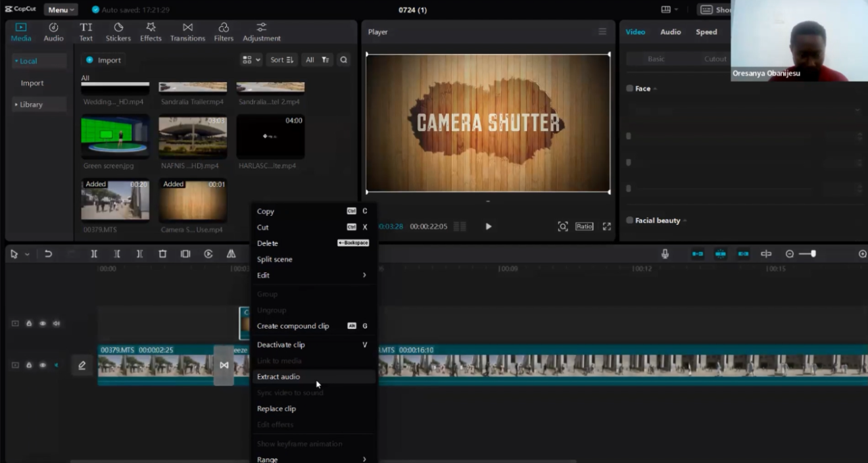The image size is (868, 463).
Task: Choose Copy from the context menu
Action: coord(313,211)
